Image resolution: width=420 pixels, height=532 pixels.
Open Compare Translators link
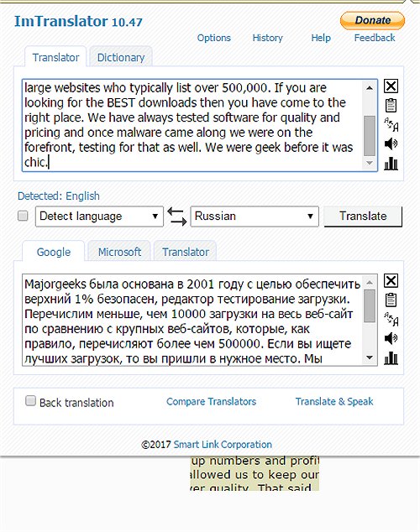pos(211,401)
